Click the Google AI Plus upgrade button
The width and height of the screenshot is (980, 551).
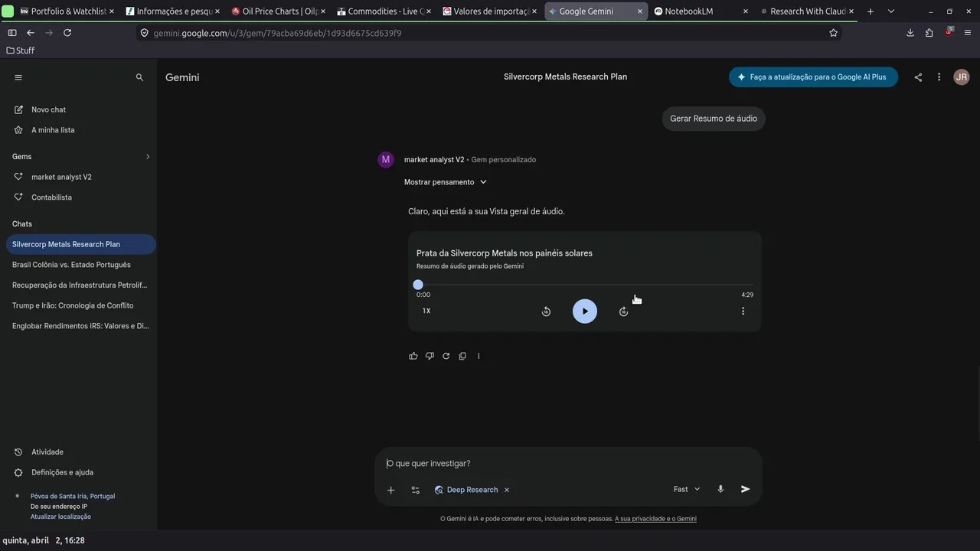coord(813,77)
